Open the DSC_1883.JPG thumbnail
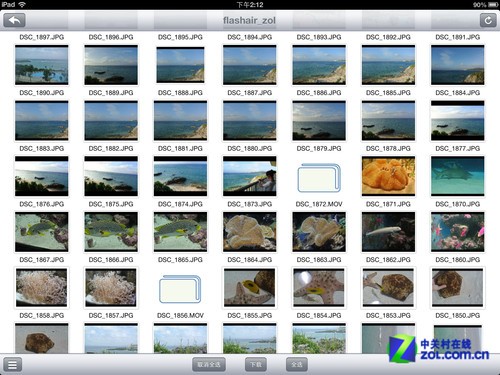The width and height of the screenshot is (500, 375). (42, 176)
